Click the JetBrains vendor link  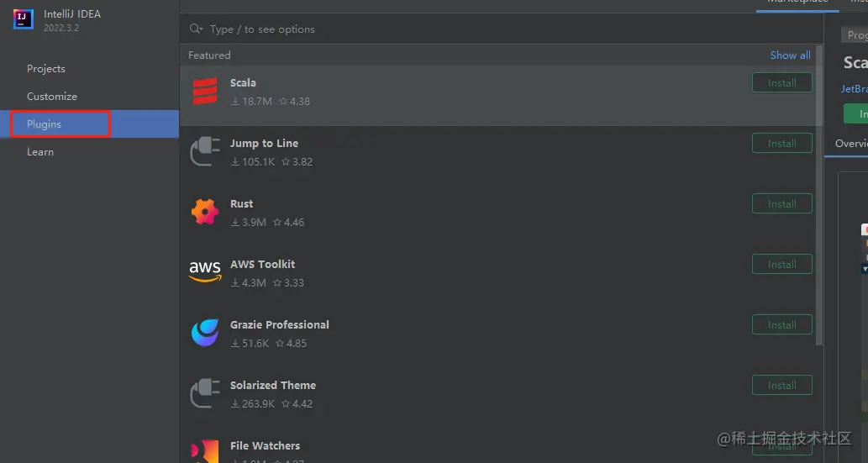855,88
